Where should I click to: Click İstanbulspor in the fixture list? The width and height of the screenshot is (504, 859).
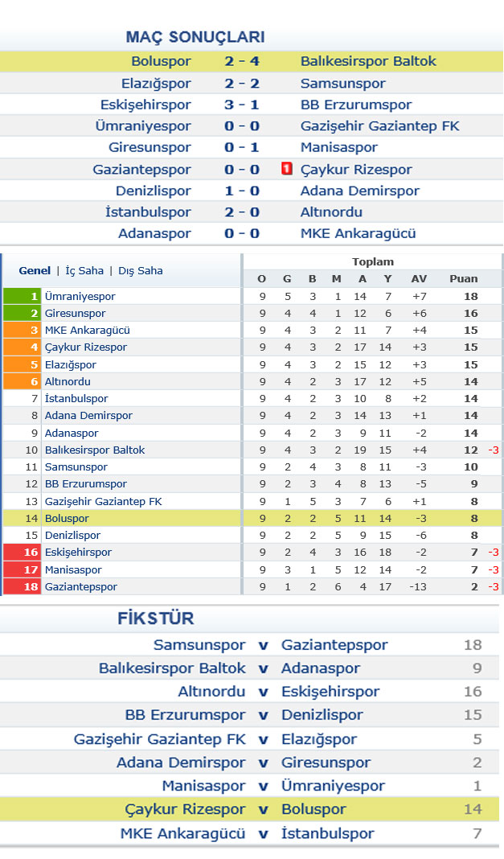click(327, 833)
